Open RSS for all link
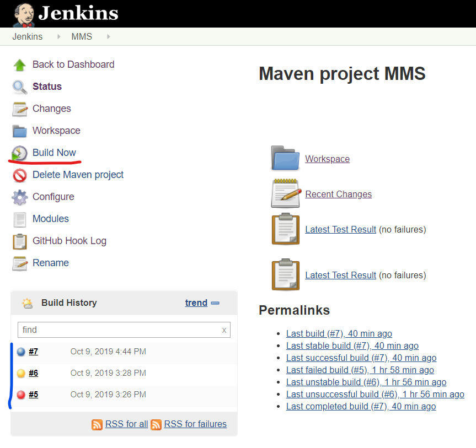 pos(127,424)
